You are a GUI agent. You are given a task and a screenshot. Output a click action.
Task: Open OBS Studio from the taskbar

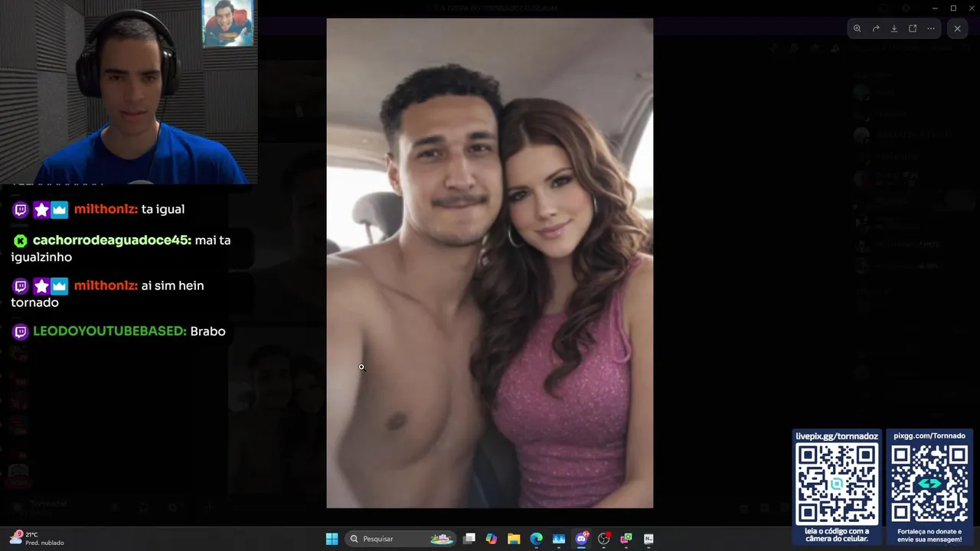(x=604, y=539)
